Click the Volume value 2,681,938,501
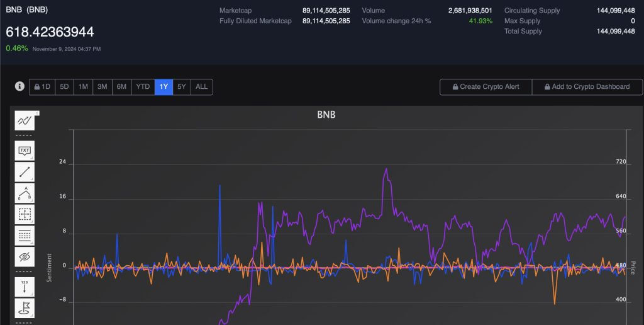 [x=470, y=10]
